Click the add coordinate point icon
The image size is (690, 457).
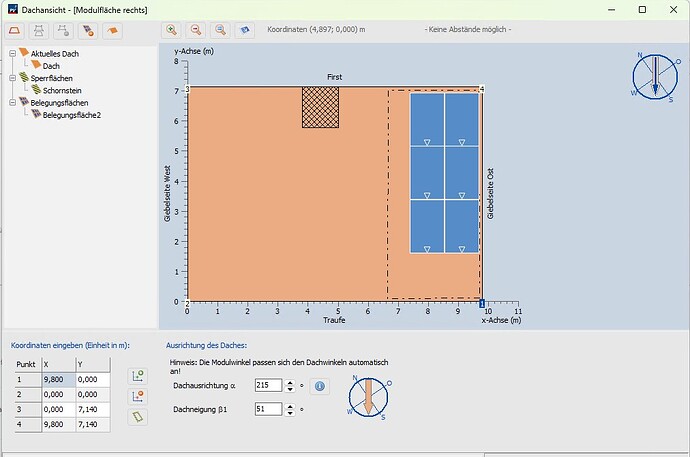138,376
